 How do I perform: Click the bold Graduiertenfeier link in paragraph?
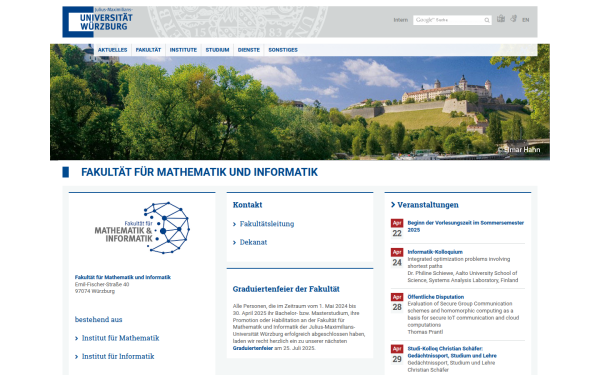point(253,348)
